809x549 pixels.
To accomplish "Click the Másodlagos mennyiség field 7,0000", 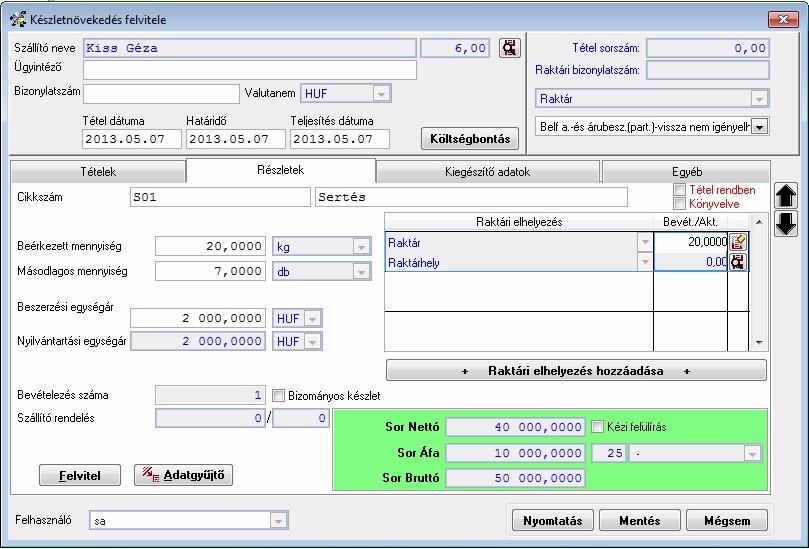I will 211,271.
